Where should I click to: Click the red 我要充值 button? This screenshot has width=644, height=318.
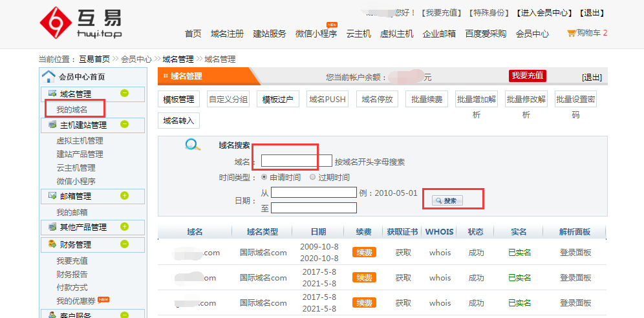point(527,76)
